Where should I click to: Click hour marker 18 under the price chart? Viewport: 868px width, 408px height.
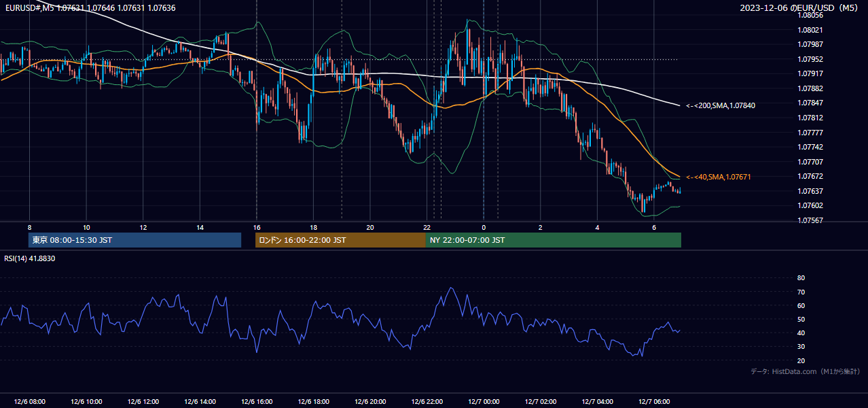[x=313, y=227]
